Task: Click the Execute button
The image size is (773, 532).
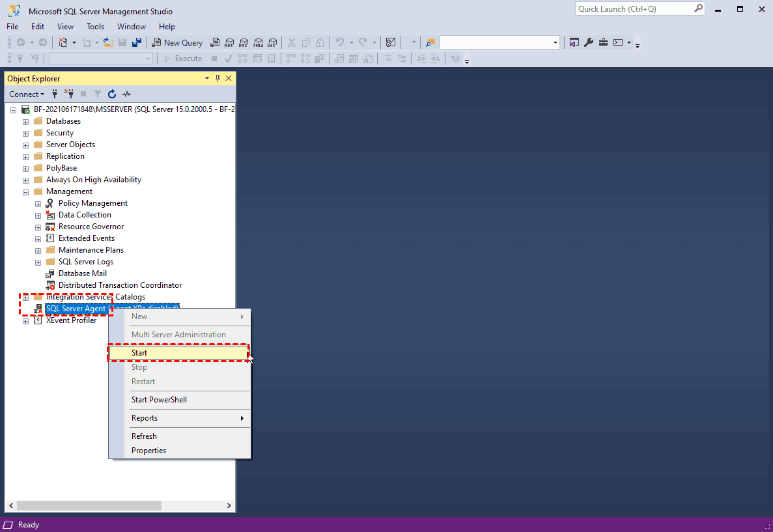Action: [x=183, y=59]
